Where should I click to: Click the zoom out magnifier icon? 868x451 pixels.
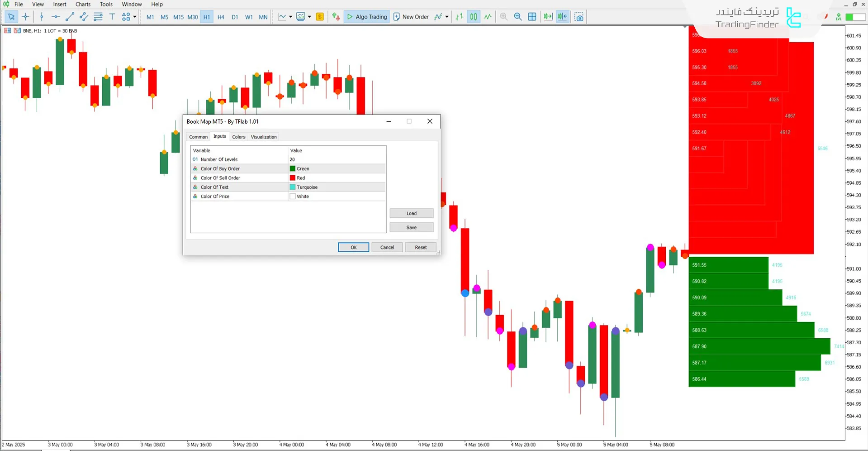[518, 17]
